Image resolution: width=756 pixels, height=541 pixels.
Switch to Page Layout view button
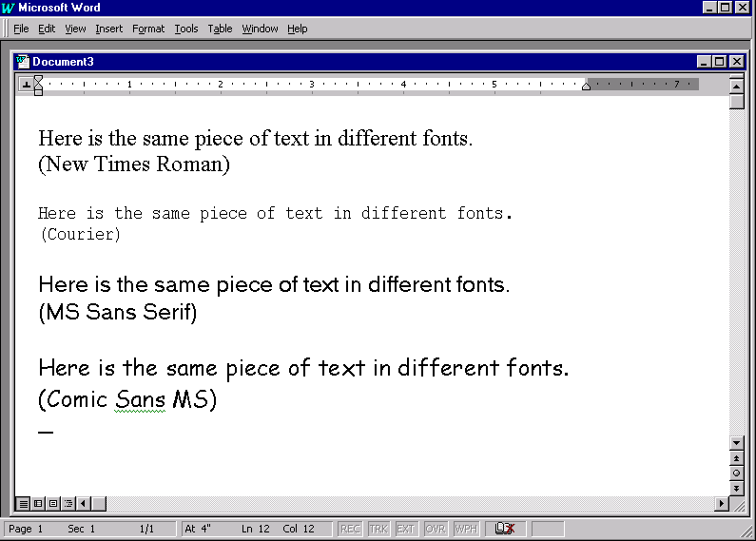[53, 504]
